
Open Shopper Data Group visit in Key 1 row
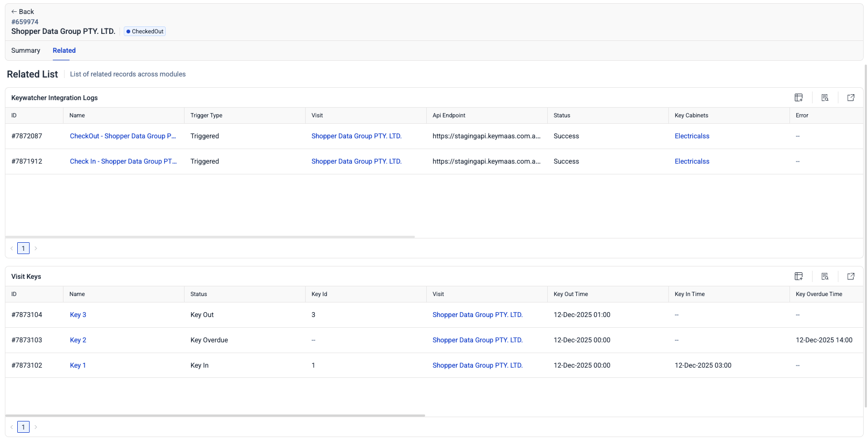click(477, 365)
